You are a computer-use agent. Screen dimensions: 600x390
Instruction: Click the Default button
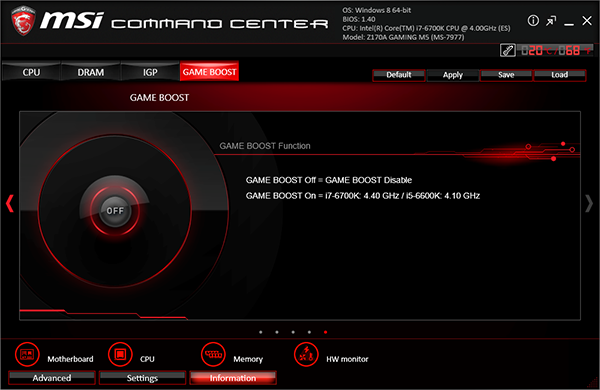(x=399, y=75)
